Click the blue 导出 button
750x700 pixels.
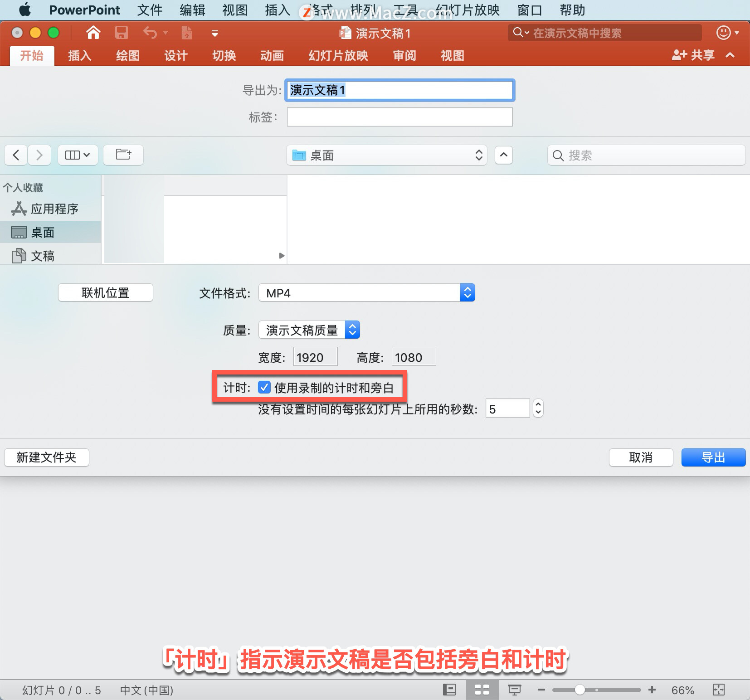coord(713,457)
